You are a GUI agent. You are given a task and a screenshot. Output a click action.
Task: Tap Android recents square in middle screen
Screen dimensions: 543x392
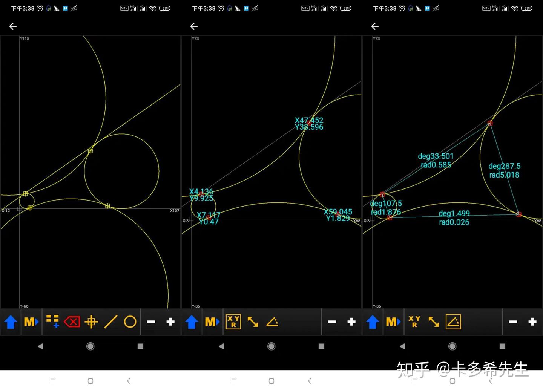pyautogui.click(x=321, y=346)
